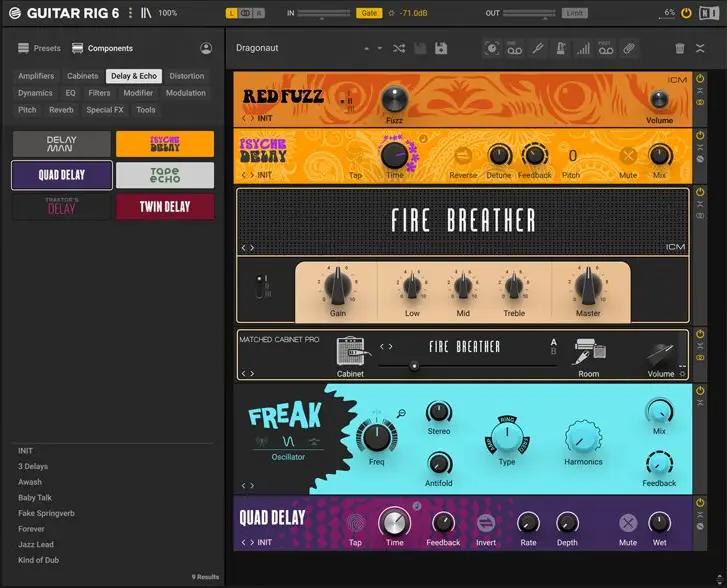This screenshot has width=727, height=588.
Task: Switch to the Components tab
Action: pyautogui.click(x=102, y=48)
